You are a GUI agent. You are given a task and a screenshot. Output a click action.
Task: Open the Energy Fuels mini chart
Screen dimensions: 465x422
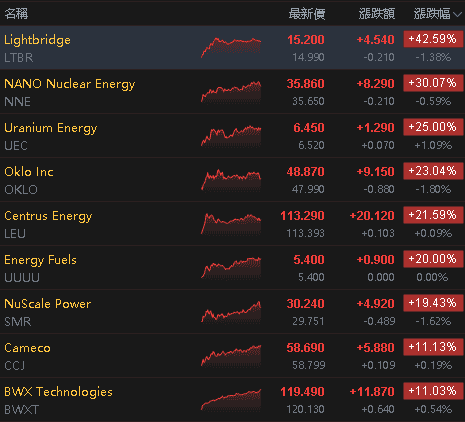231,268
